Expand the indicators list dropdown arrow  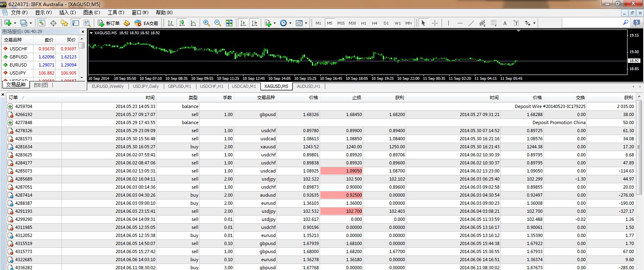click(275, 23)
